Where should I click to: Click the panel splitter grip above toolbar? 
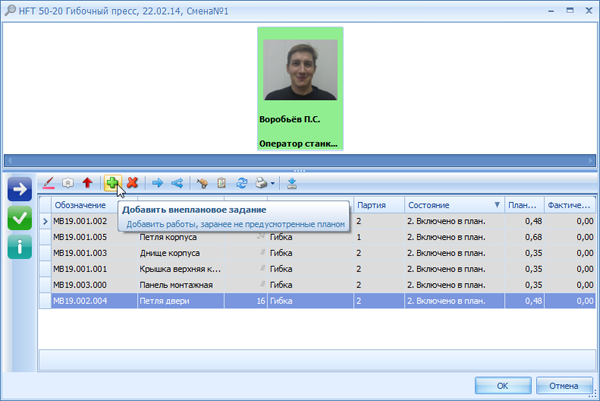tap(300, 171)
